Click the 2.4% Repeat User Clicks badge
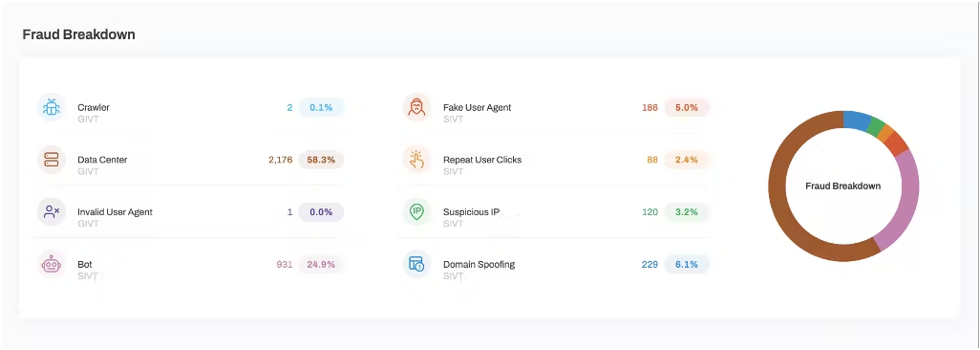 pos(686,160)
